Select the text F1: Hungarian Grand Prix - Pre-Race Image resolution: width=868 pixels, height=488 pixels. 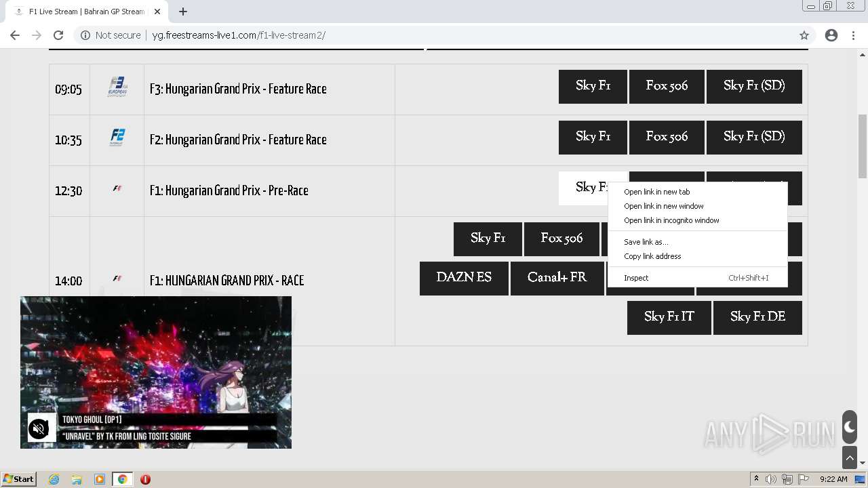[229, 190]
